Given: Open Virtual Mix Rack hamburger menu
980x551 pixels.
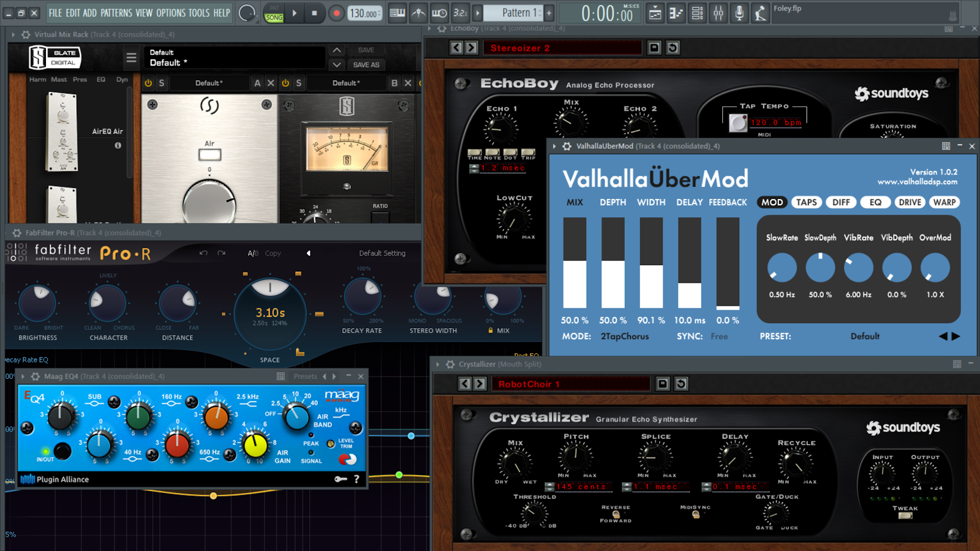Looking at the screenshot, I should pyautogui.click(x=131, y=58).
